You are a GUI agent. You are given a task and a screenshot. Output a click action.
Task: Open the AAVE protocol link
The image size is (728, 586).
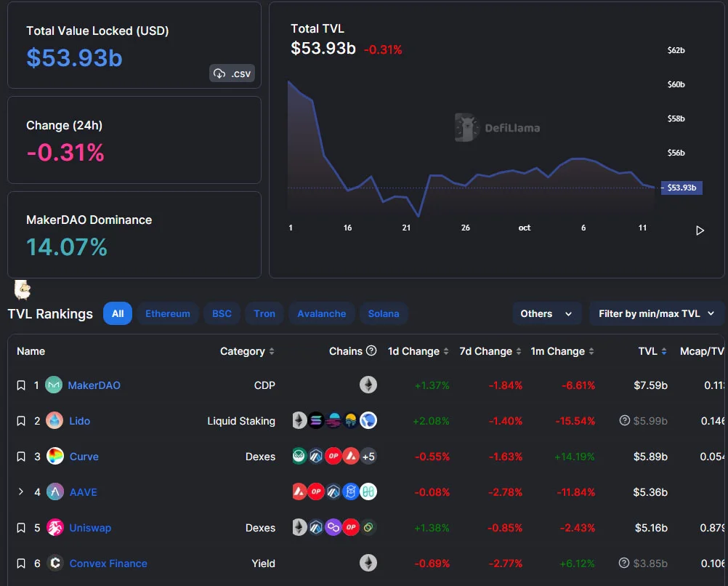83,492
